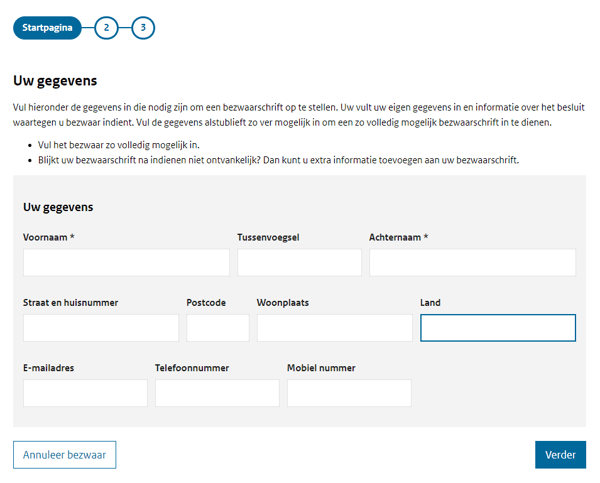The height and width of the screenshot is (483, 600).
Task: Click the main 'Uw gegevens' page heading
Action: [x=55, y=81]
